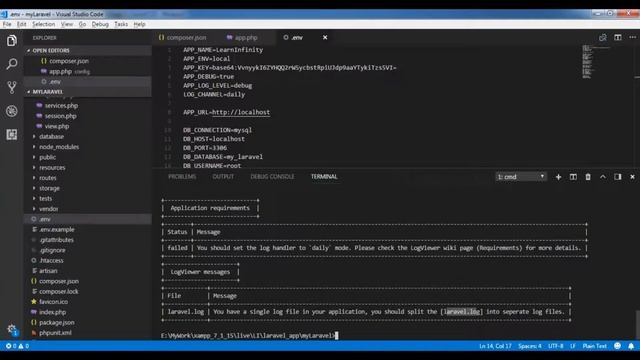Open the Help menu
Screen dimensions: 640x360
point(140,24)
